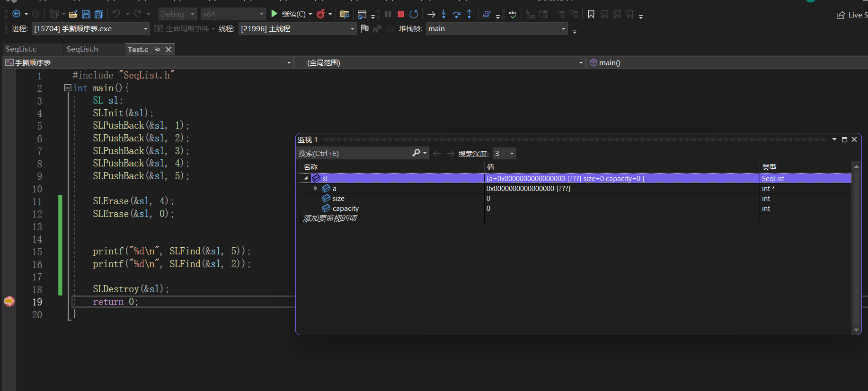868x391 pixels.
Task: Click the pin icon on Test.c tab
Action: pyautogui.click(x=157, y=49)
